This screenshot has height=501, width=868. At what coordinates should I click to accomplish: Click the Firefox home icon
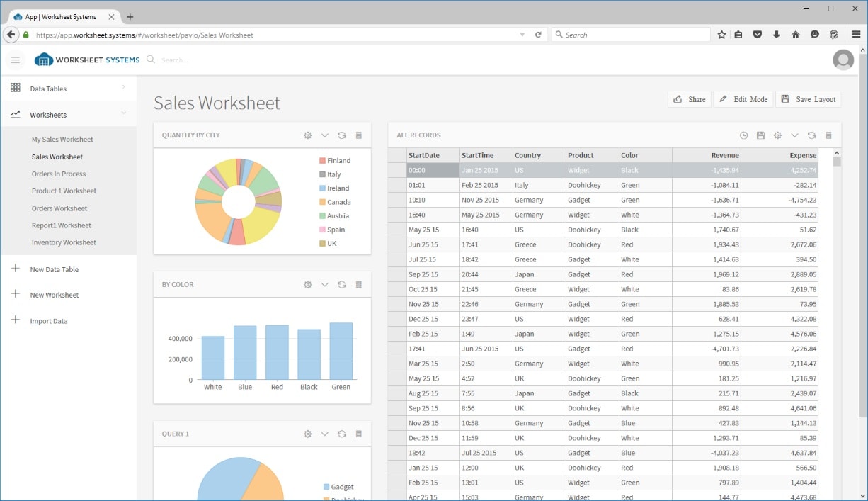click(795, 35)
